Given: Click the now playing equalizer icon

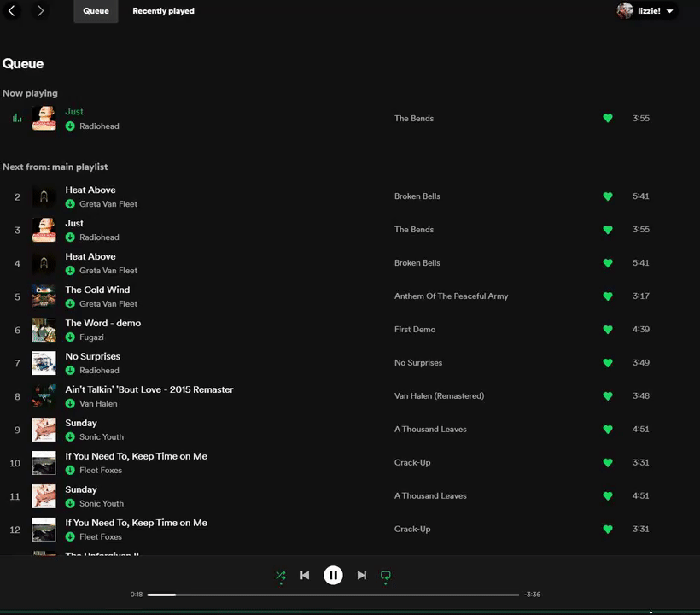Looking at the screenshot, I should pyautogui.click(x=17, y=118).
